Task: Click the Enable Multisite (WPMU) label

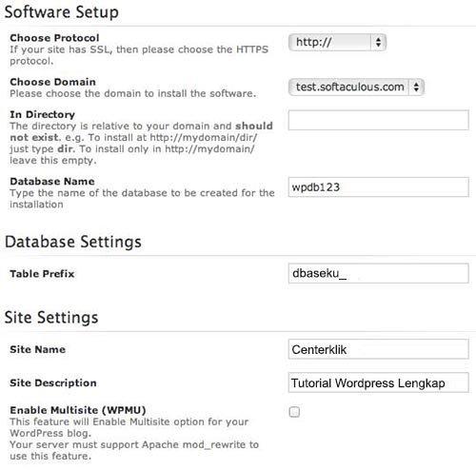Action: click(78, 410)
